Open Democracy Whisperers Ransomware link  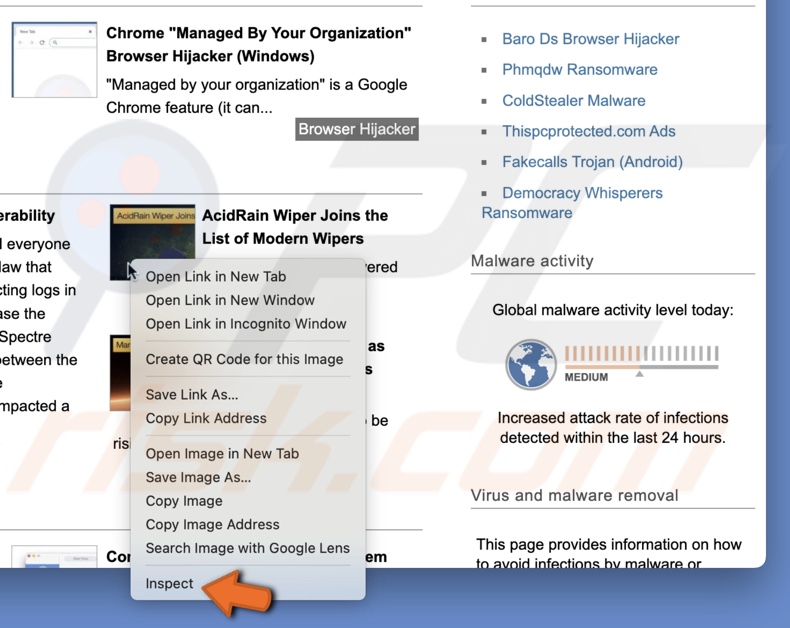(572, 203)
